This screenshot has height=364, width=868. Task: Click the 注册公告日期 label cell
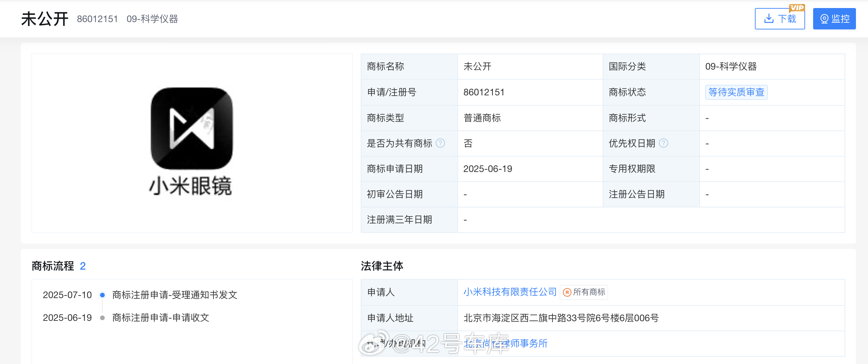click(651, 194)
